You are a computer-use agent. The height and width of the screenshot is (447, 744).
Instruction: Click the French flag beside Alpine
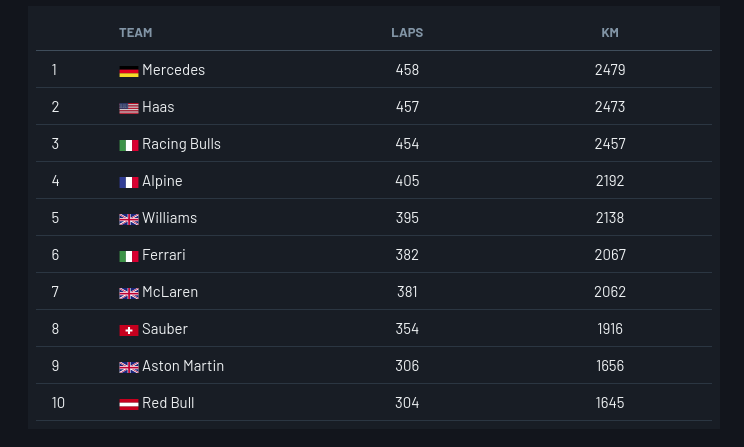tap(129, 182)
